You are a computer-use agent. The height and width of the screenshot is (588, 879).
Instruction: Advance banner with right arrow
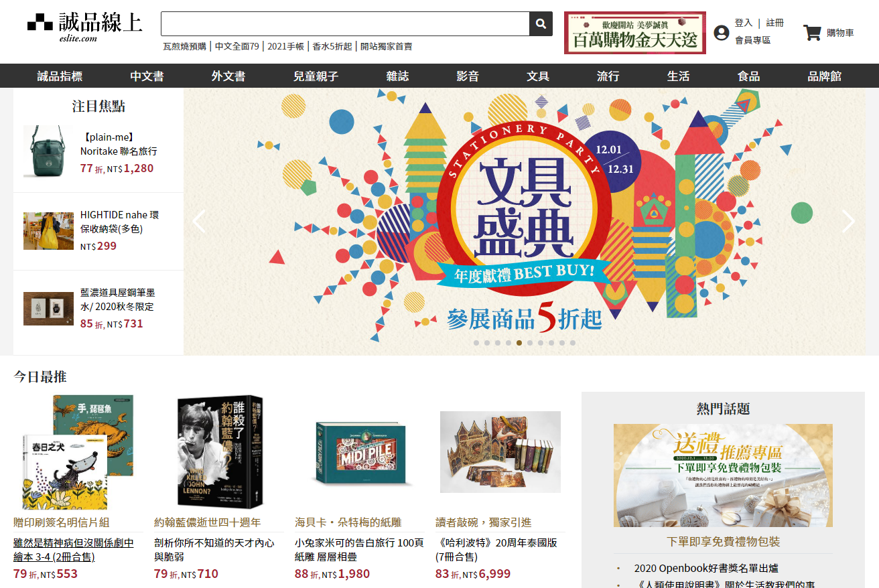pyautogui.click(x=848, y=221)
